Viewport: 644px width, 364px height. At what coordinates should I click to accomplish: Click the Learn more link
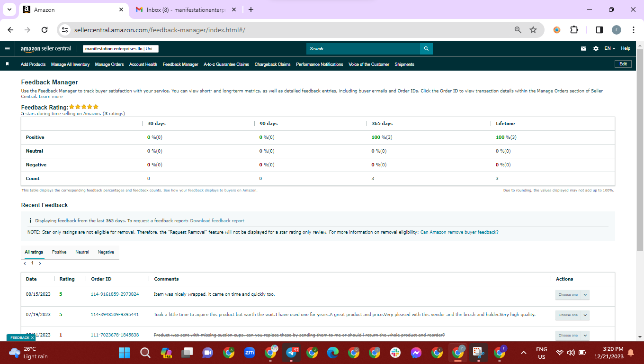[51, 97]
